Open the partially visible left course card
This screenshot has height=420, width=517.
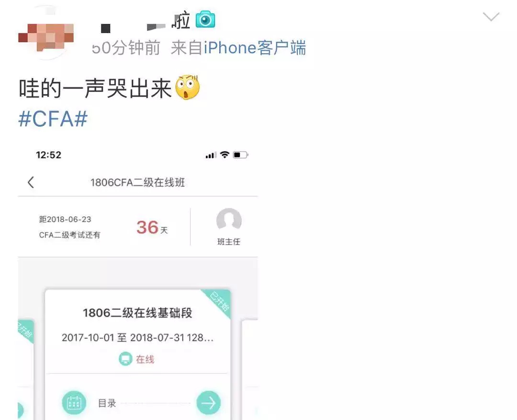click(x=26, y=370)
